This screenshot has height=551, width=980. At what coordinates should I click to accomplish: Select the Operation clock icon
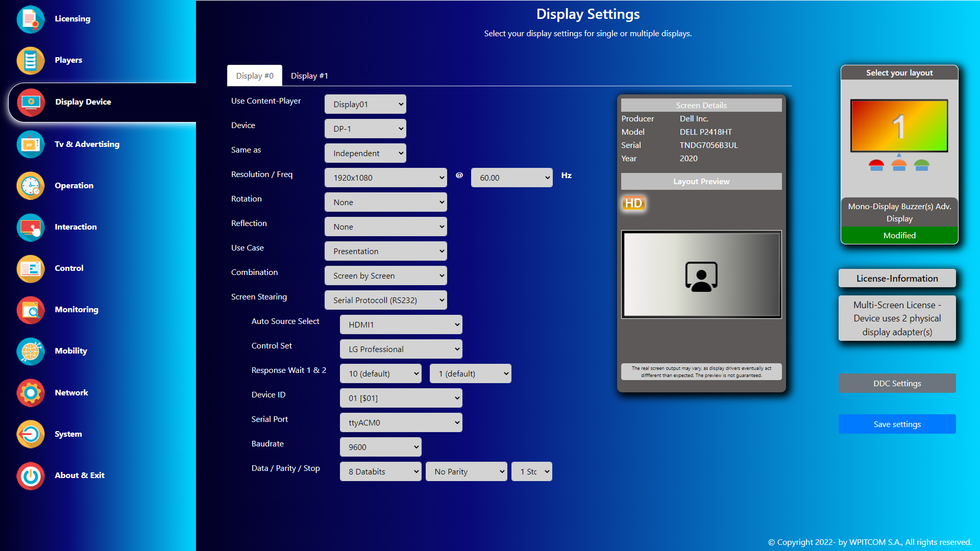point(31,186)
